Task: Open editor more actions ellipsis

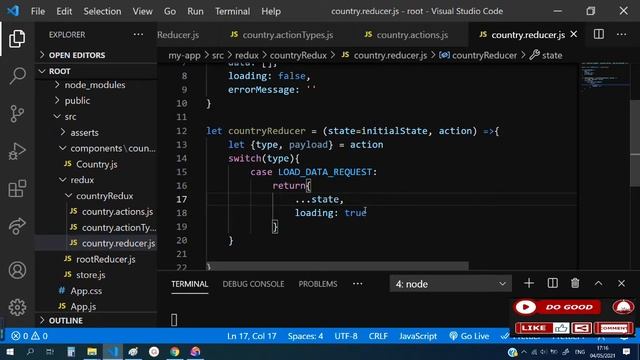Action: 622,34
